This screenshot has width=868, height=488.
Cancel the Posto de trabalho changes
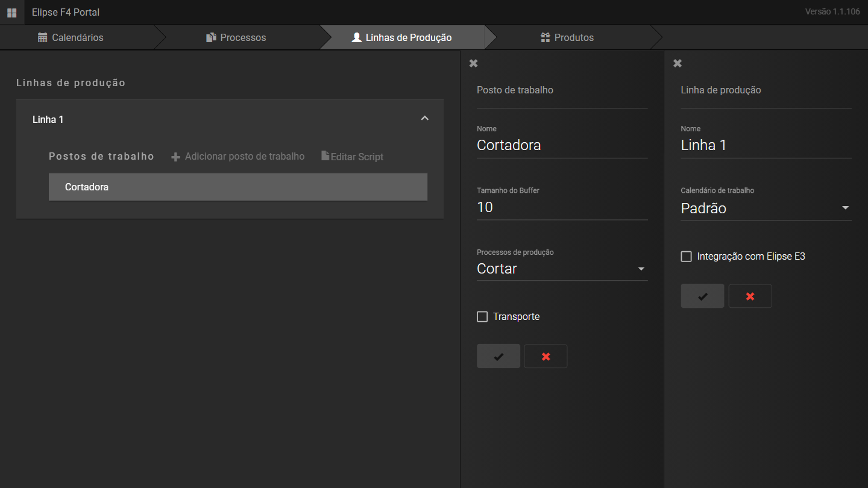(x=546, y=357)
